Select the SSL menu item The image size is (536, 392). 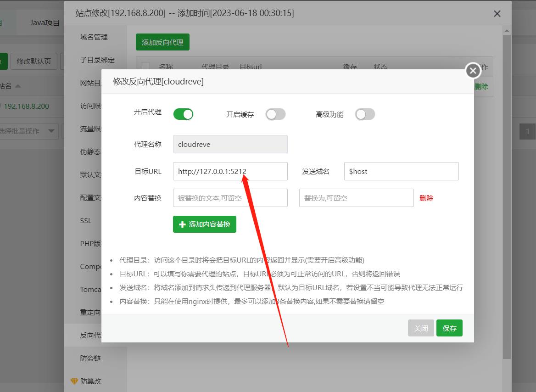point(86,221)
